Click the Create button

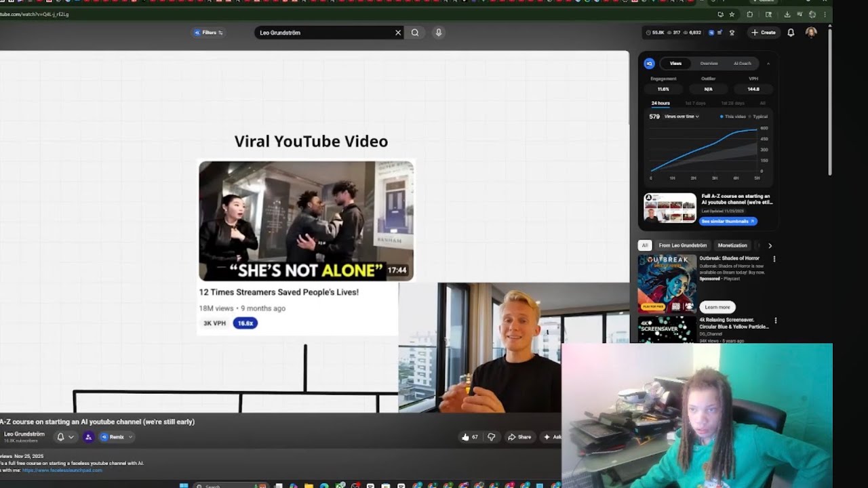pyautogui.click(x=763, y=33)
